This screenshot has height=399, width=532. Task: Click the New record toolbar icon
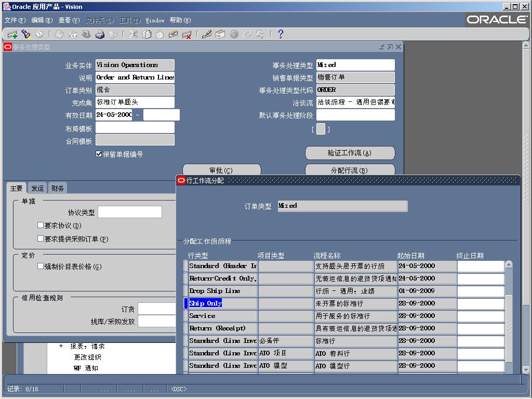(x=12, y=34)
